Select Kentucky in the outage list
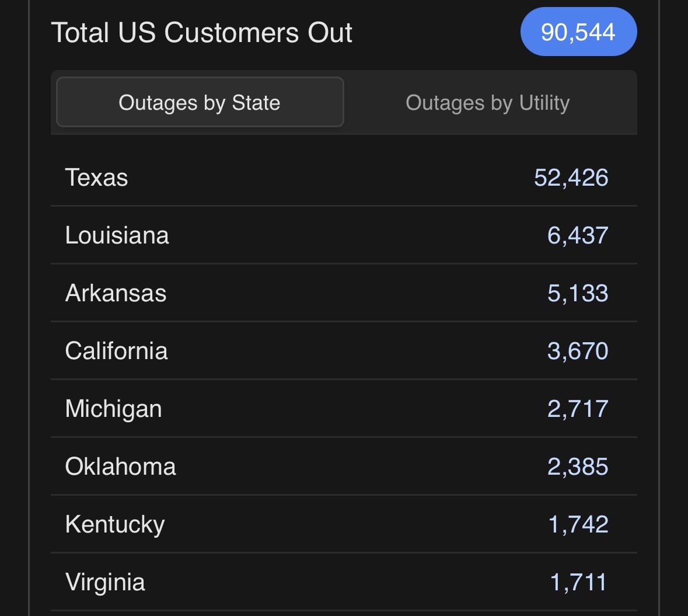 pos(115,524)
